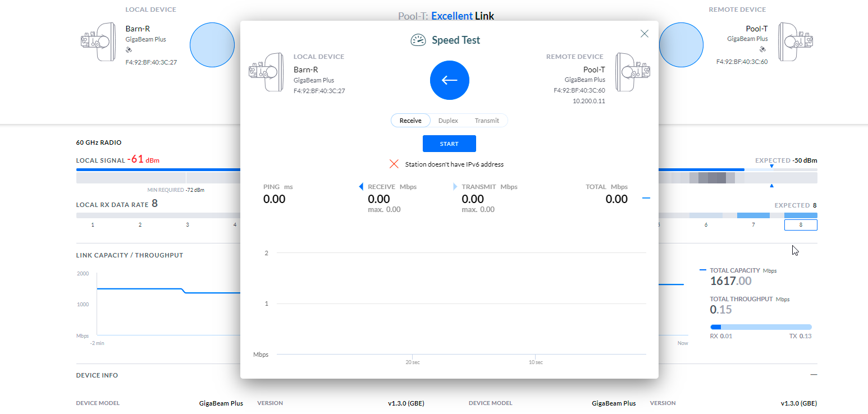868x414 pixels.
Task: Click the RX 0.01 value
Action: coord(721,336)
